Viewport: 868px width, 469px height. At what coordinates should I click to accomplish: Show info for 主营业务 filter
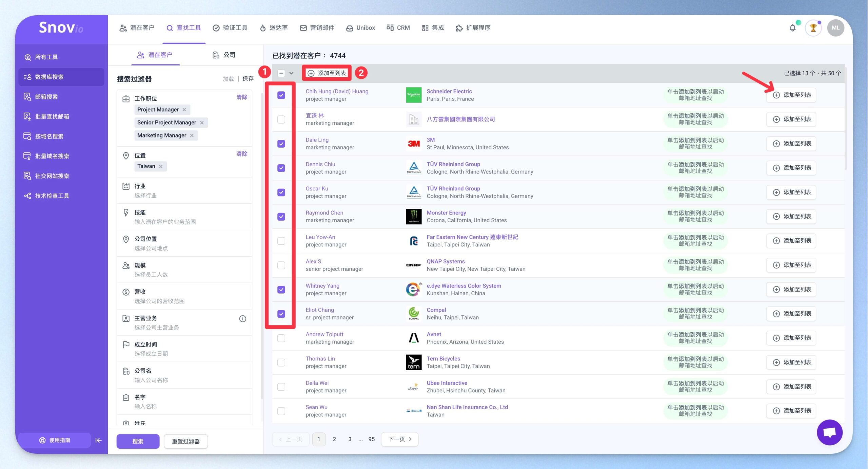242,319
